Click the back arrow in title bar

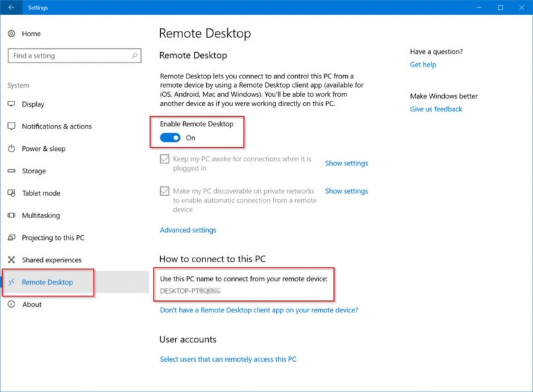pos(11,7)
